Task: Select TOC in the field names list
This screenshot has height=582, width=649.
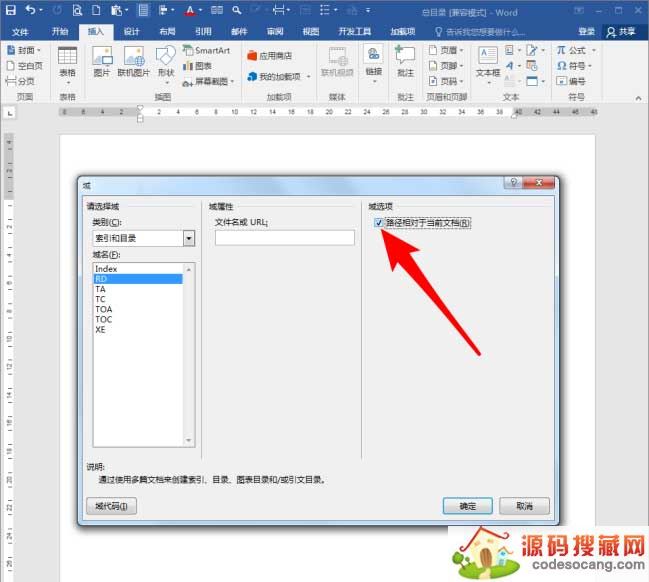Action: (x=104, y=319)
